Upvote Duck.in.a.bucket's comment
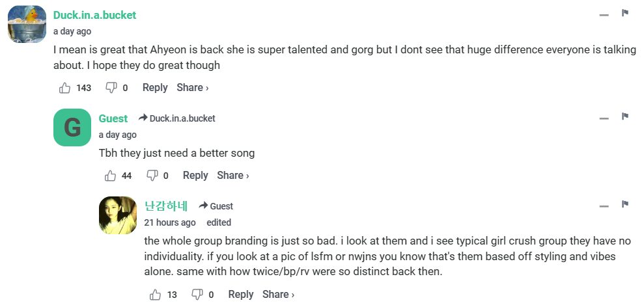 click(x=65, y=88)
